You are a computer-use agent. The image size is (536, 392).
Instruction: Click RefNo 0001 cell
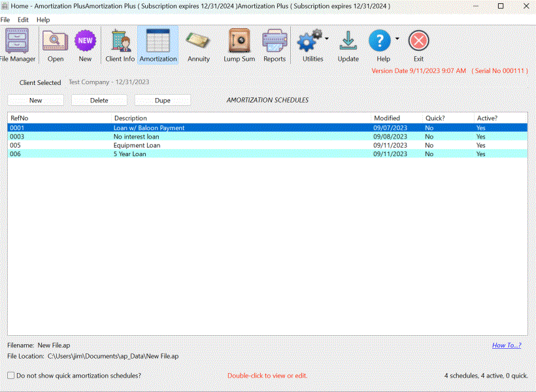click(17, 128)
